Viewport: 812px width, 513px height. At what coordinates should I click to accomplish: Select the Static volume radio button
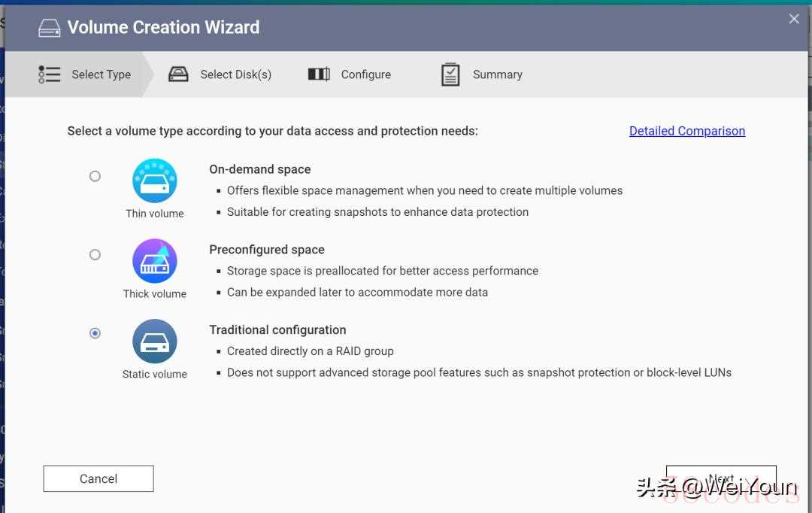(95, 333)
